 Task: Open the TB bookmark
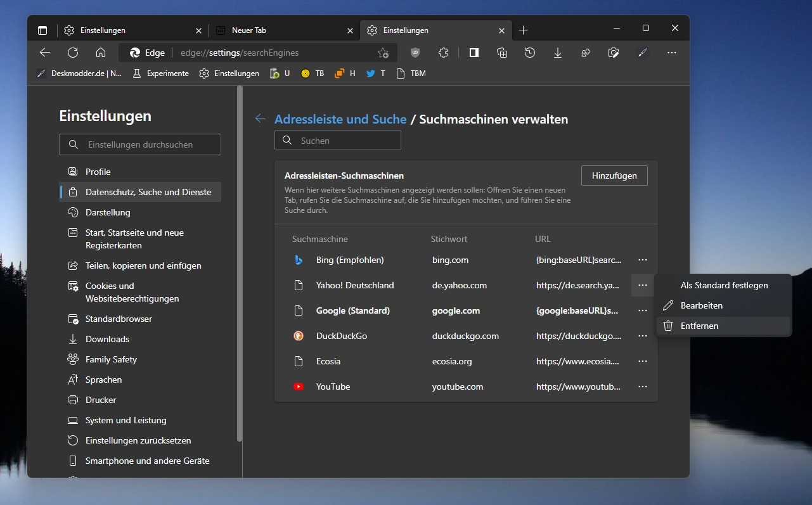pos(313,74)
